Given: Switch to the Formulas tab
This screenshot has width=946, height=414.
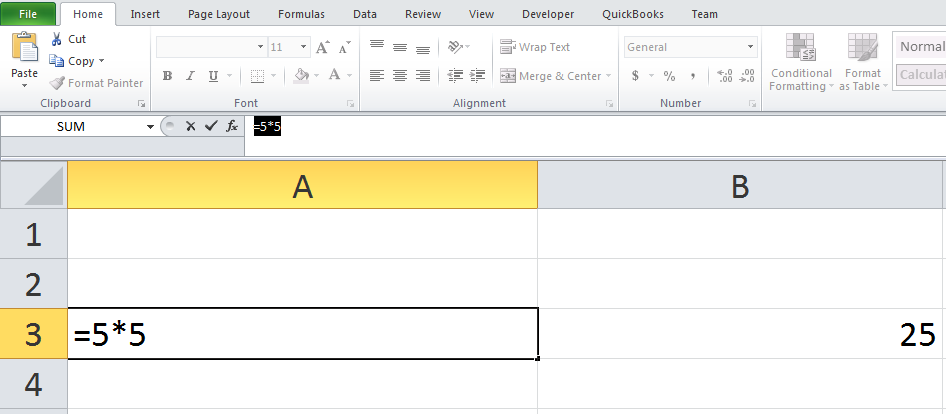Looking at the screenshot, I should [x=301, y=14].
